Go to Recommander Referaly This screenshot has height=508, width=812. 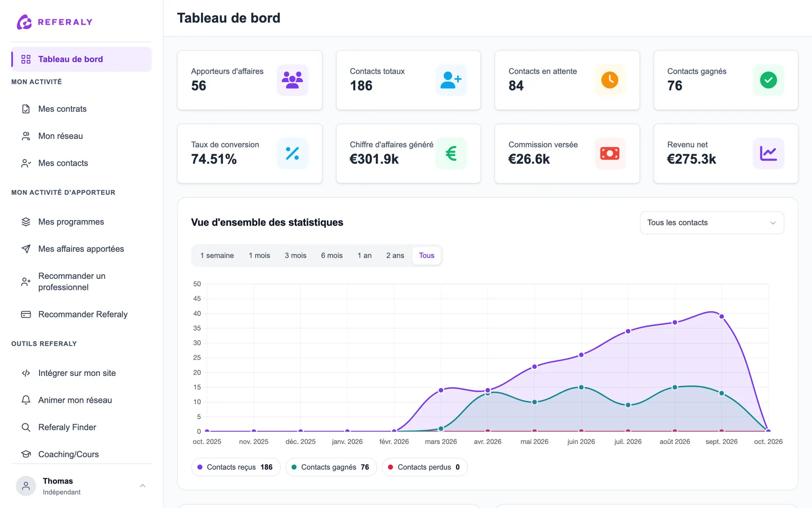(x=81, y=314)
